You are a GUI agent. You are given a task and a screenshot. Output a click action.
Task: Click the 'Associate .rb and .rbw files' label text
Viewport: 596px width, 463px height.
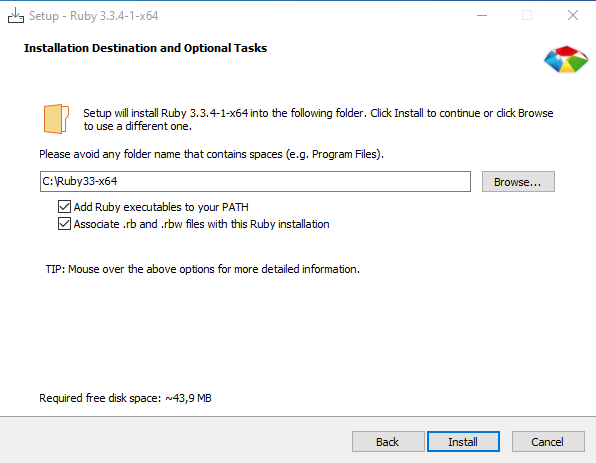201,224
